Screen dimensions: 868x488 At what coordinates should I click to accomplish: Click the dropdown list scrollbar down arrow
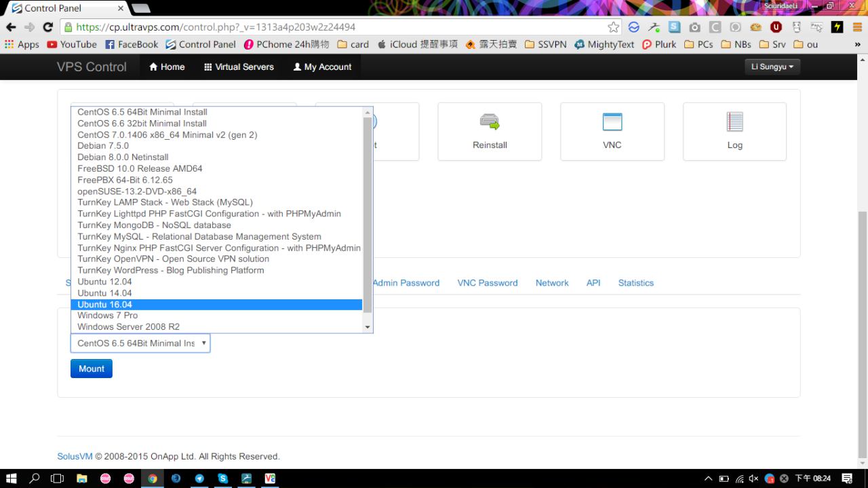368,327
